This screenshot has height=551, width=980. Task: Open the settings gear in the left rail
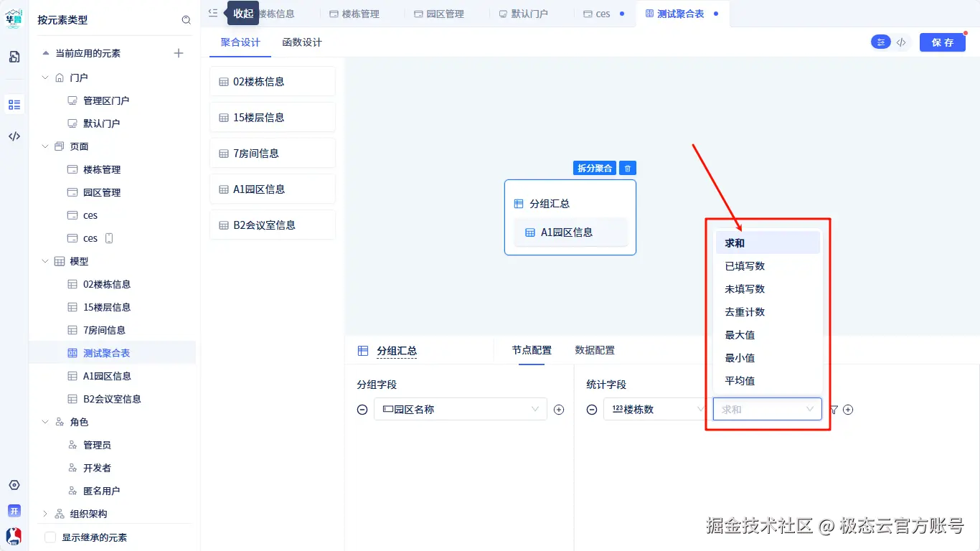tap(14, 485)
